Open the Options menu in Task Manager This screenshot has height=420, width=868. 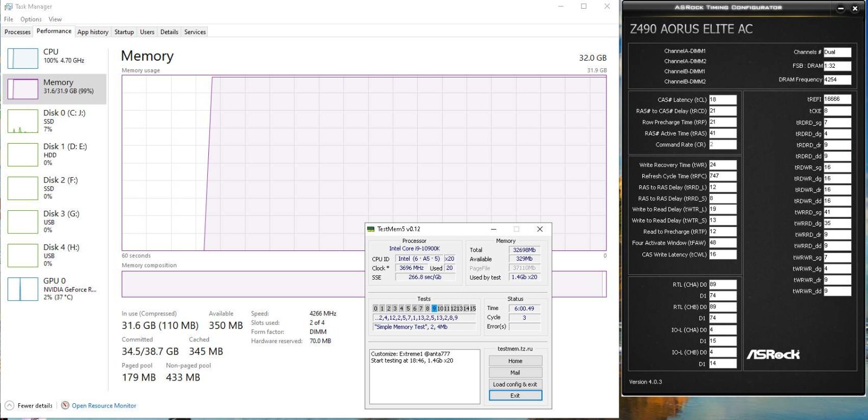31,19
